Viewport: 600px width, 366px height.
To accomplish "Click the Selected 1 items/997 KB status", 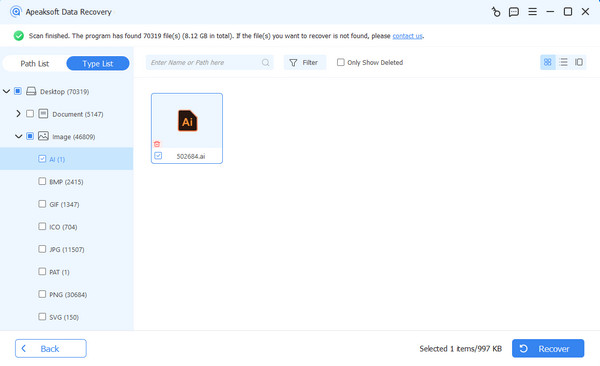I will [x=461, y=348].
